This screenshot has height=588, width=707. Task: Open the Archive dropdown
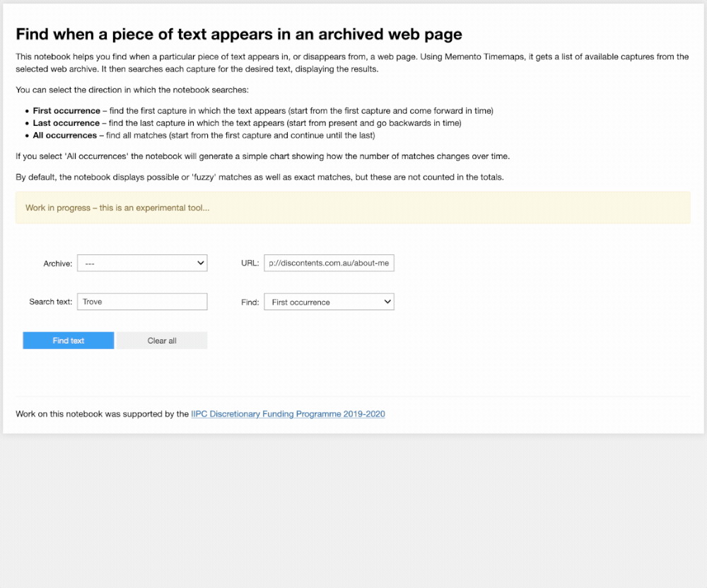[x=141, y=264]
